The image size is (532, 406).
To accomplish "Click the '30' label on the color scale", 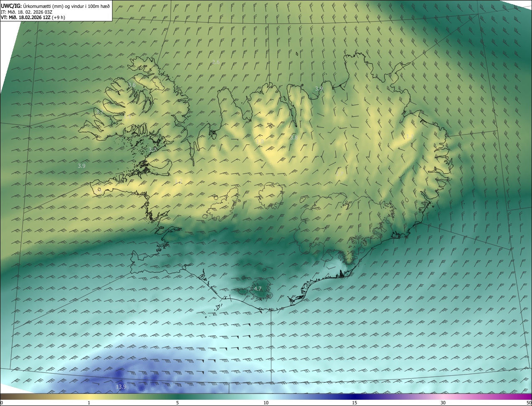I will pyautogui.click(x=443, y=403).
